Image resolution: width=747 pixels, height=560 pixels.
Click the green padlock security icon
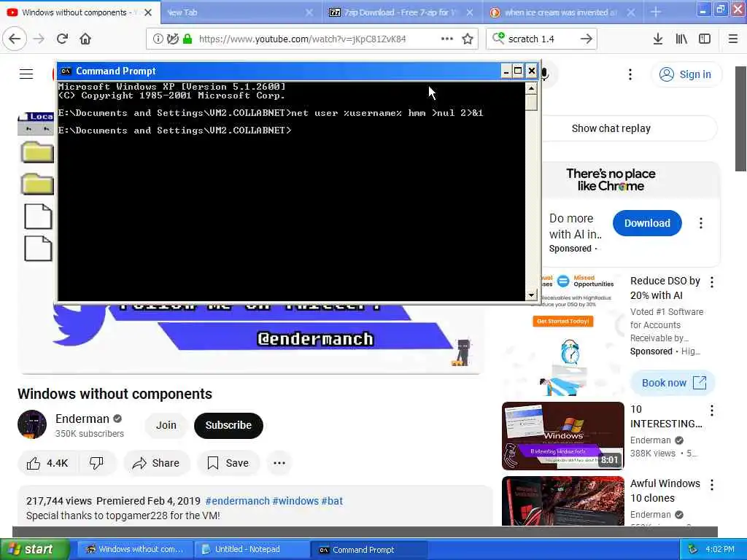click(187, 39)
